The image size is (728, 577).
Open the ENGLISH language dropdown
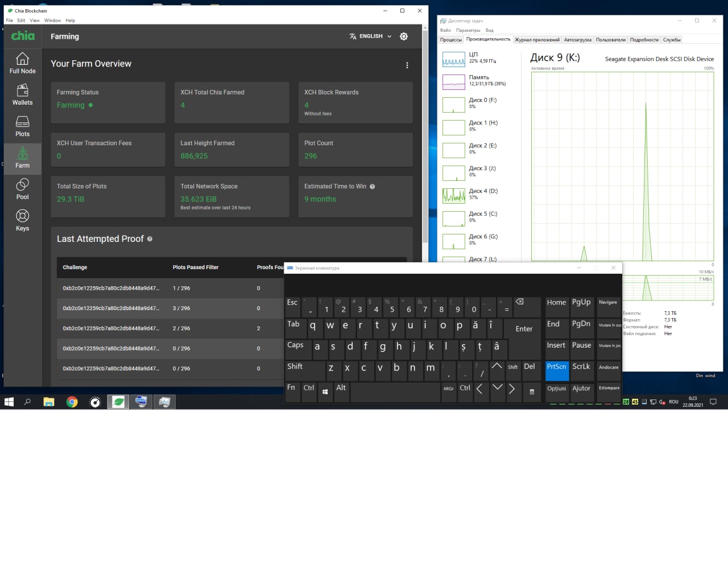coord(370,36)
